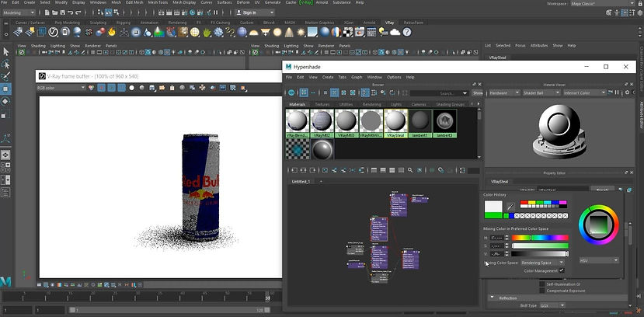Select the lambert1 material swatch
Screen dimensions: 644x317
pyautogui.click(x=420, y=124)
